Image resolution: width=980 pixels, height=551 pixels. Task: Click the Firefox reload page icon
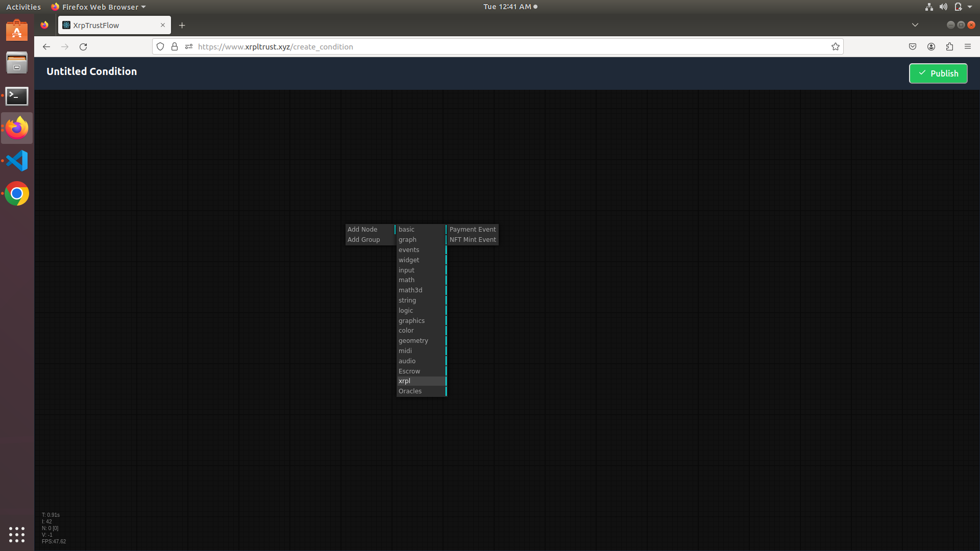click(x=83, y=46)
